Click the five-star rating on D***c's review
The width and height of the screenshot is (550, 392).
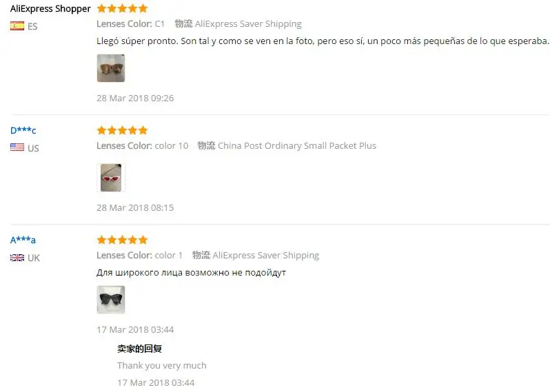(123, 130)
